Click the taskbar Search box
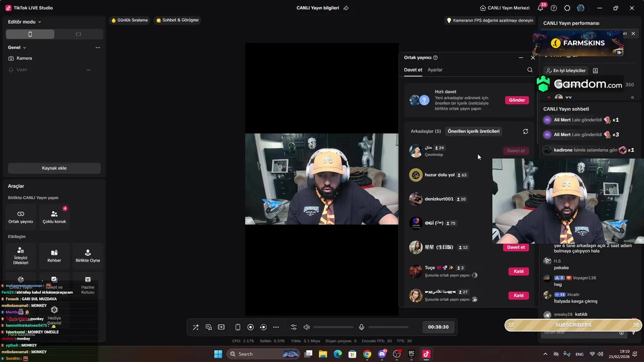 pos(263,354)
